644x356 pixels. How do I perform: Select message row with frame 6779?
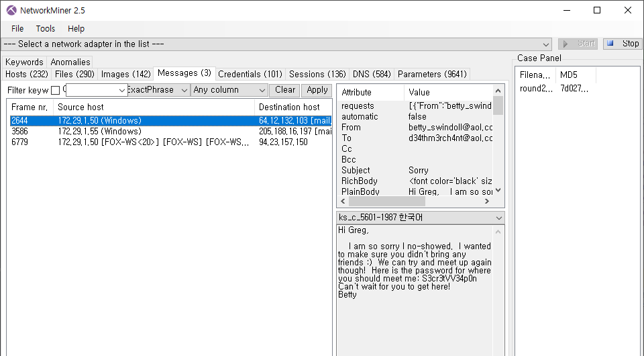point(170,142)
